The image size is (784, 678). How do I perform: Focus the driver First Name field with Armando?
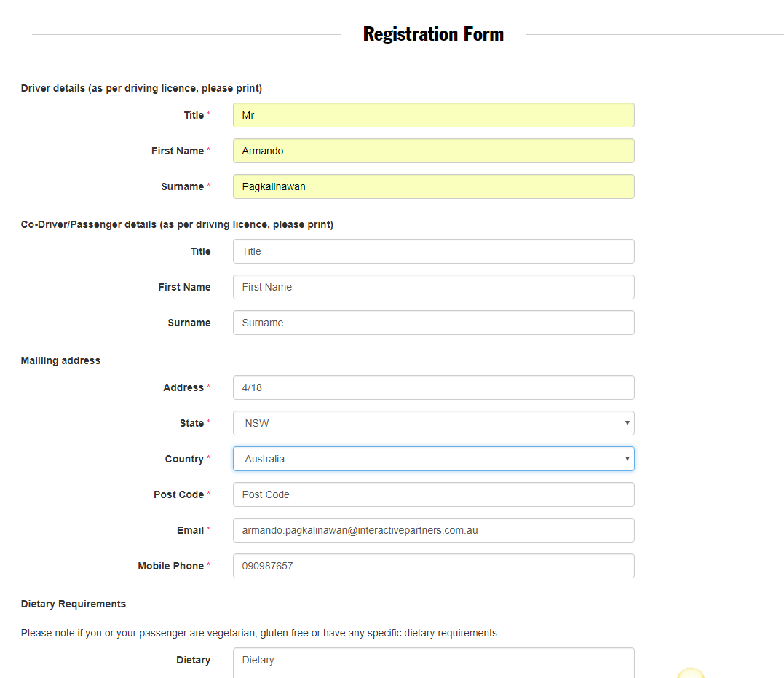[433, 151]
